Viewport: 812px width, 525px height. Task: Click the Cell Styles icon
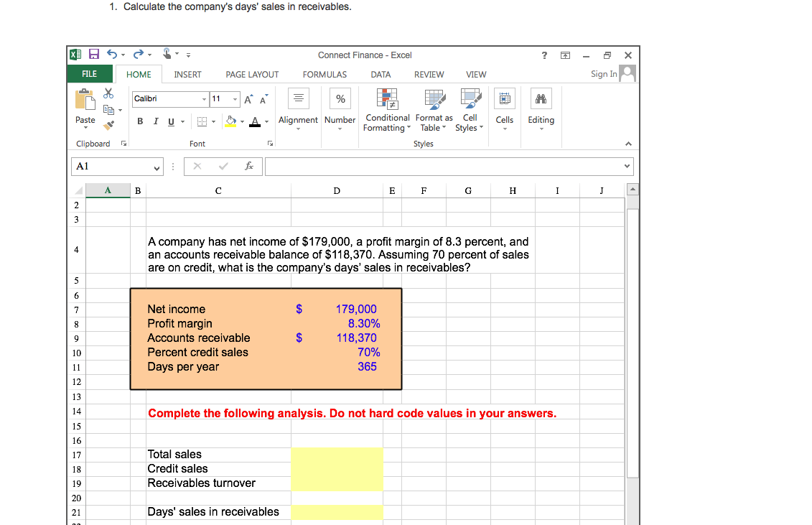[469, 111]
